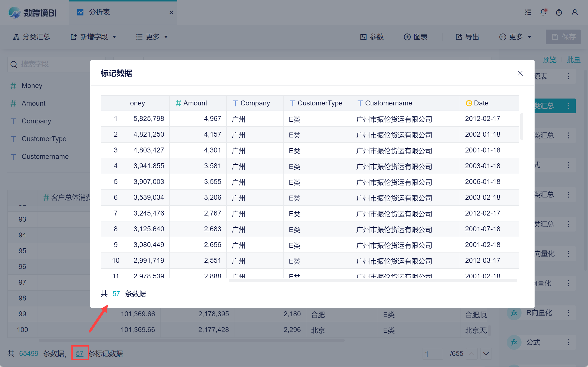Image resolution: width=588 pixels, height=367 pixels.
Task: Close the 标记数据 dialog
Action: click(520, 73)
